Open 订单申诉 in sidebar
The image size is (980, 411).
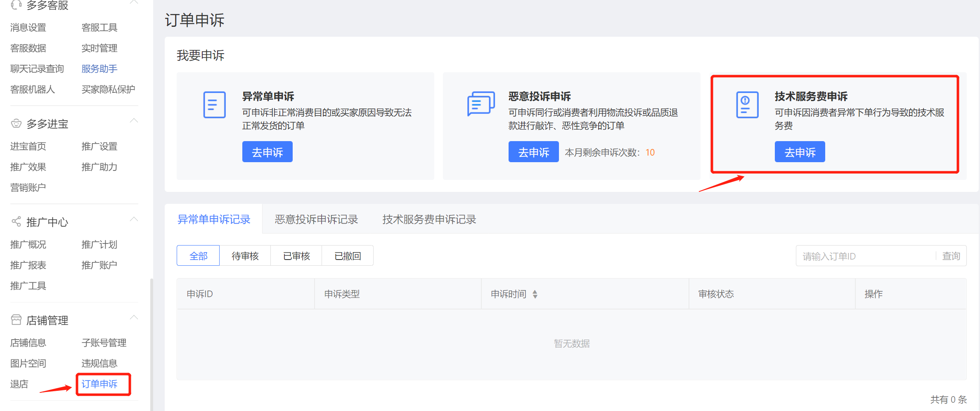pyautogui.click(x=99, y=384)
